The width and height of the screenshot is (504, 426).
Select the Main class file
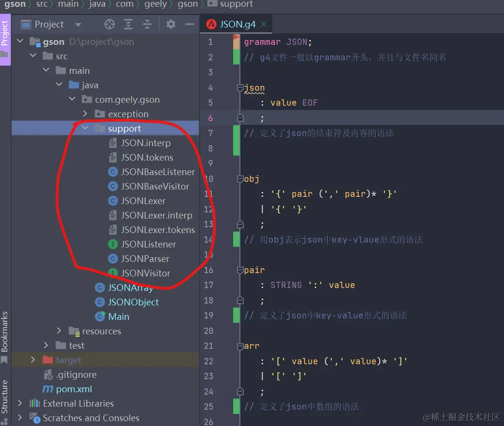tap(119, 316)
